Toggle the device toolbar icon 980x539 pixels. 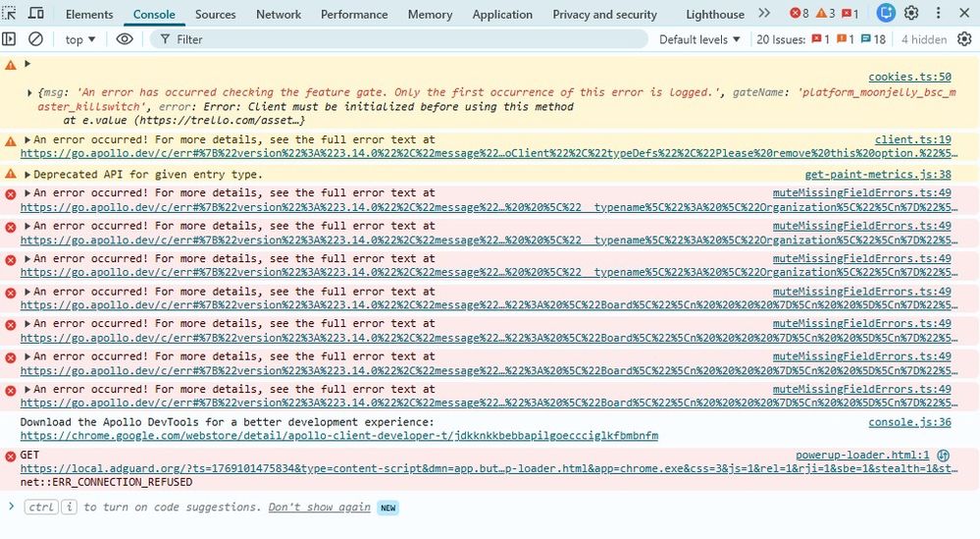tap(36, 13)
